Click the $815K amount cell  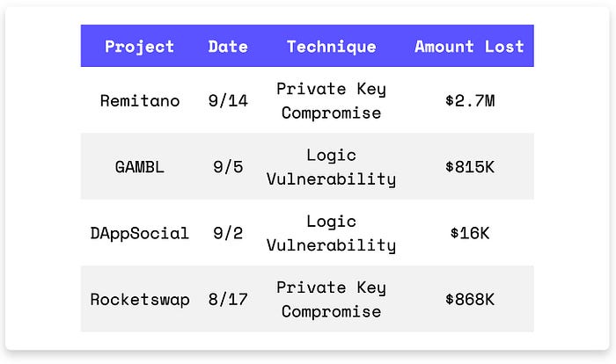(x=470, y=167)
